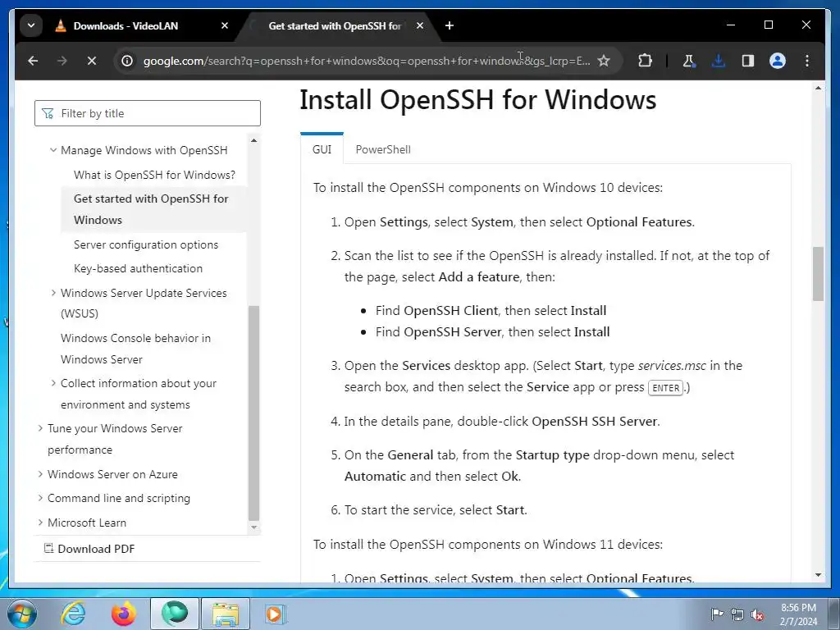The width and height of the screenshot is (840, 630).
Task: Show Chrome downloads
Action: point(718,61)
